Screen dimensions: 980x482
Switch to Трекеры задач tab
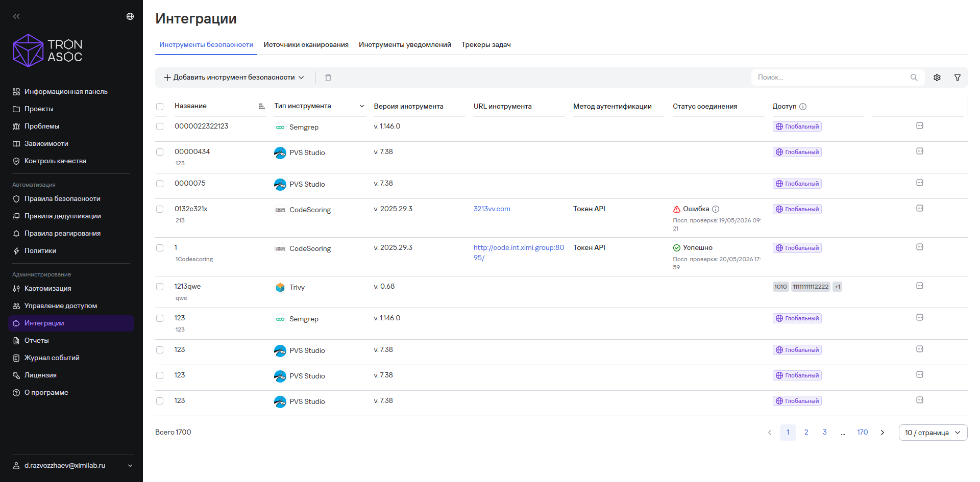(486, 45)
